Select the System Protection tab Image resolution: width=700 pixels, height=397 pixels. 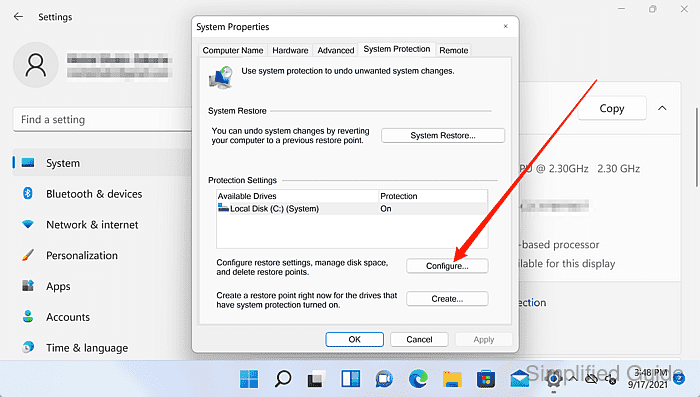(397, 49)
